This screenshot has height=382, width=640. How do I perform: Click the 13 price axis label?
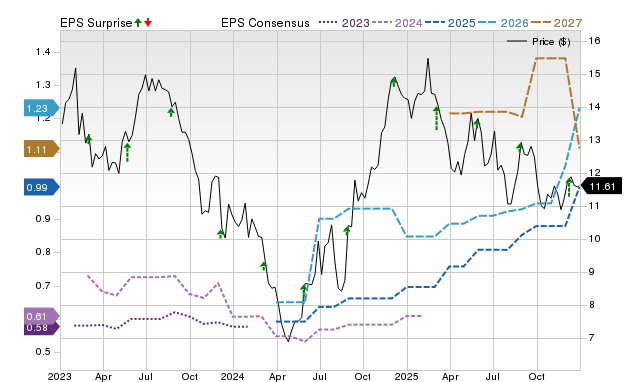coord(595,140)
